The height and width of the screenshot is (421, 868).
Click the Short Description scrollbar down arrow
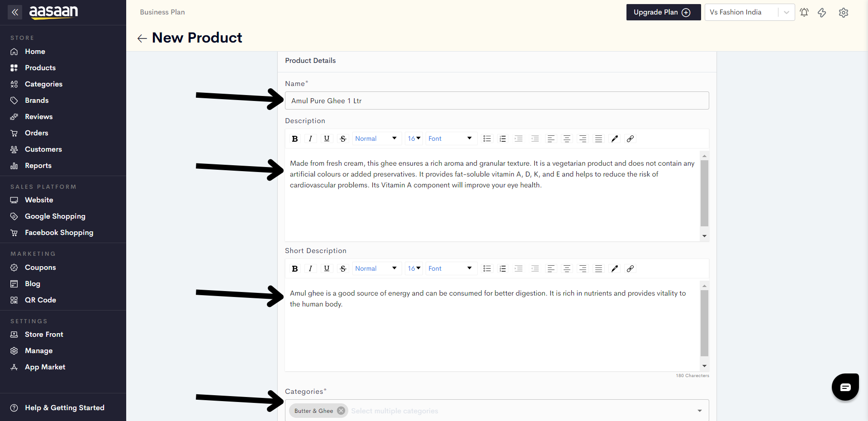[x=704, y=366]
